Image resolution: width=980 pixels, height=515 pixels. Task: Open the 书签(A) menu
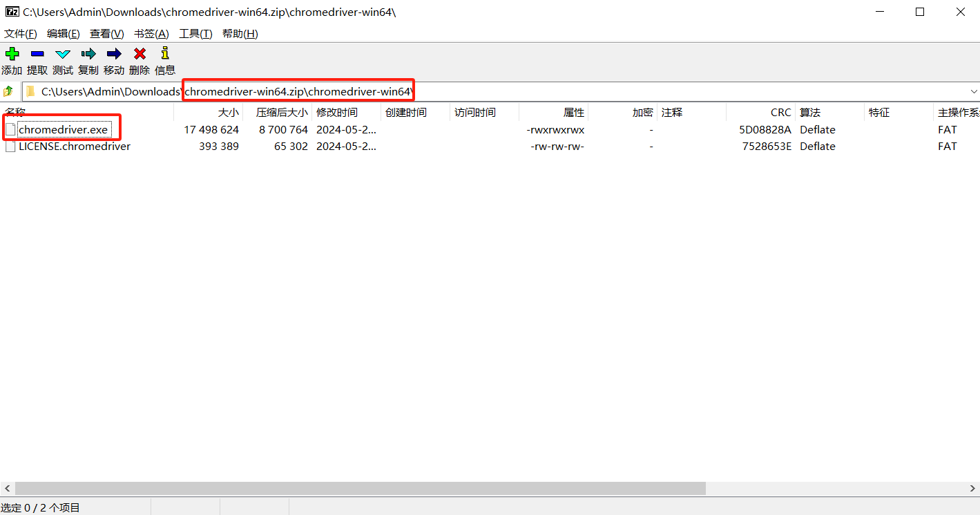[151, 34]
